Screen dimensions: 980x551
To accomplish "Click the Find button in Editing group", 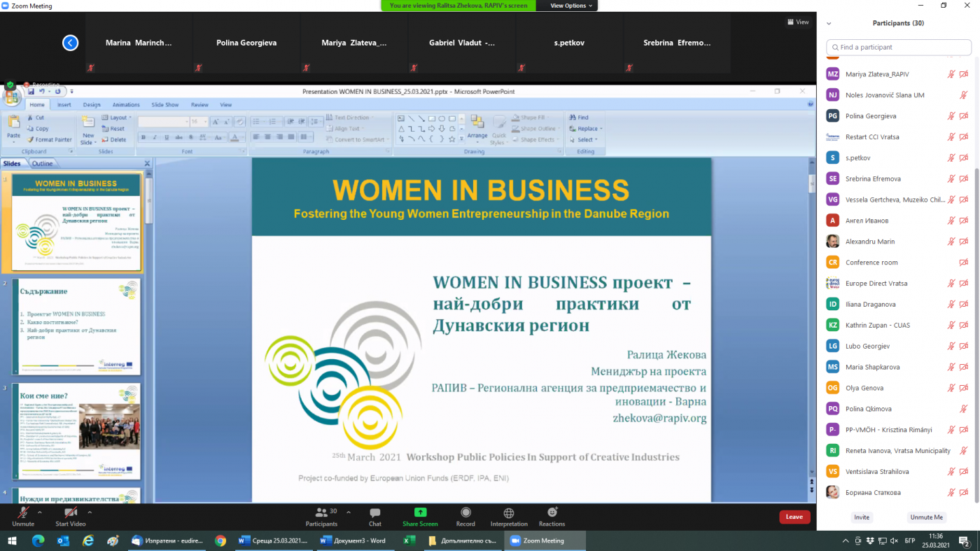I will (579, 118).
